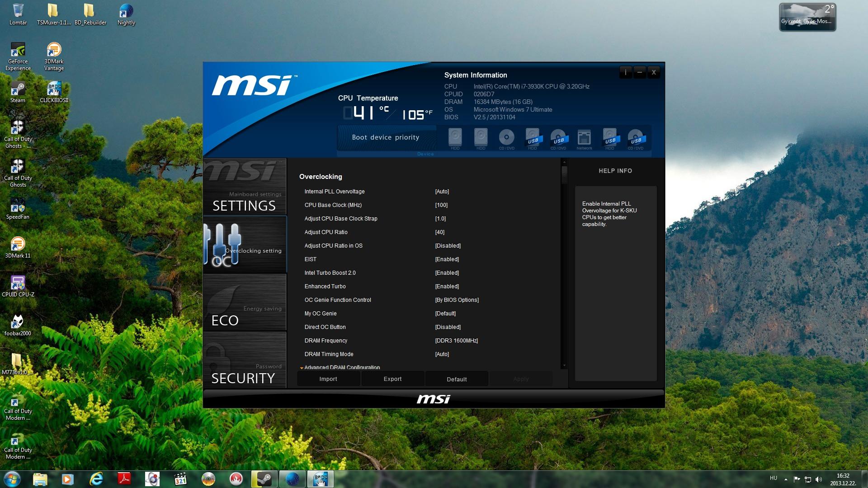
Task: Click the Import button
Action: pyautogui.click(x=328, y=379)
